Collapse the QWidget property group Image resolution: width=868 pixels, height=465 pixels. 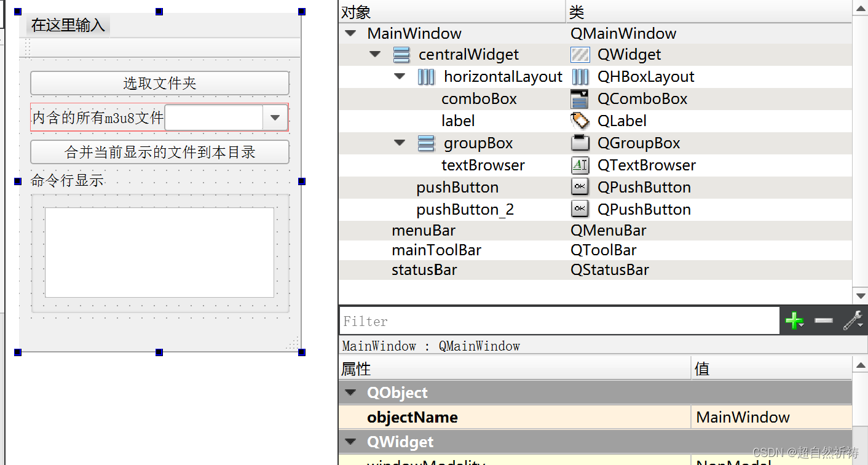pyautogui.click(x=350, y=442)
